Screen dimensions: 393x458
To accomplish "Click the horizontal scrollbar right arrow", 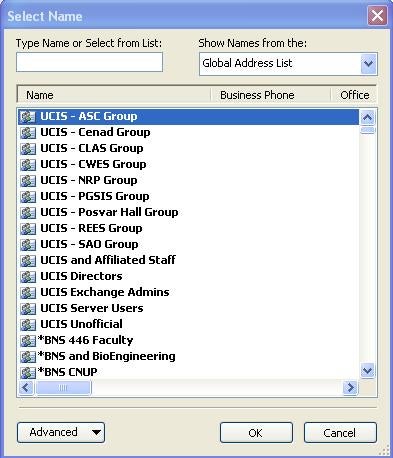I will coord(350,388).
